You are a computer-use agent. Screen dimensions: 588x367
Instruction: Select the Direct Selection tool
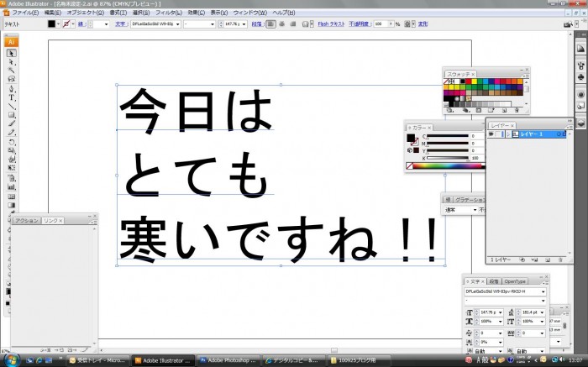click(12, 62)
